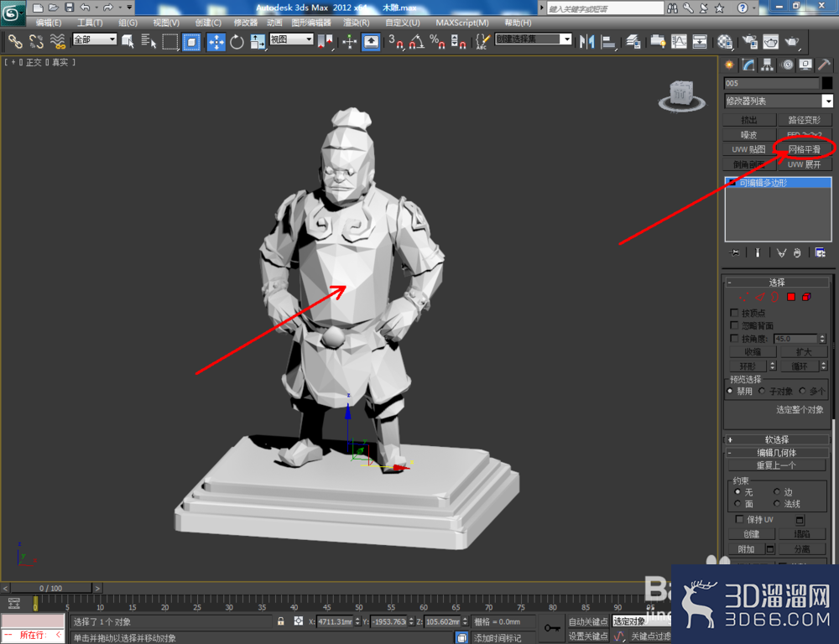The image size is (839, 644).
Task: Collapse the 编辑几何体 rollout
Action: [776, 453]
